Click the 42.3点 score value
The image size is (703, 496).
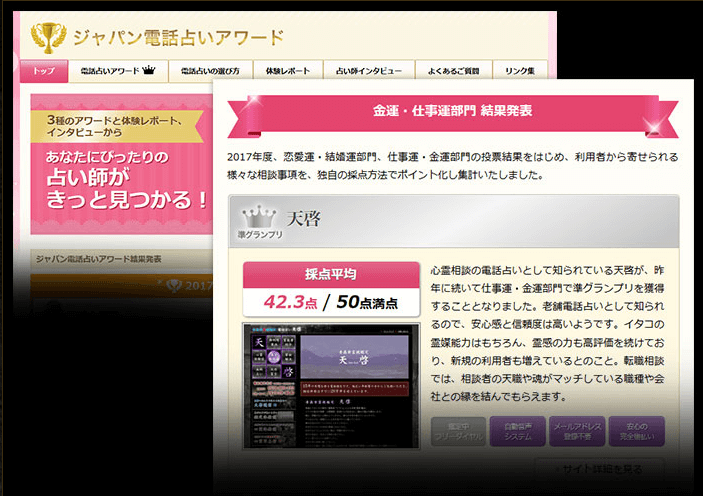pyautogui.click(x=291, y=302)
